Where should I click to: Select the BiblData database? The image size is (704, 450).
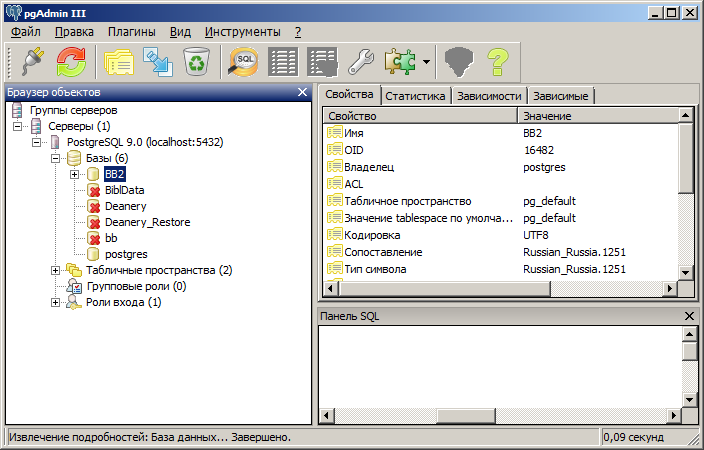(124, 190)
